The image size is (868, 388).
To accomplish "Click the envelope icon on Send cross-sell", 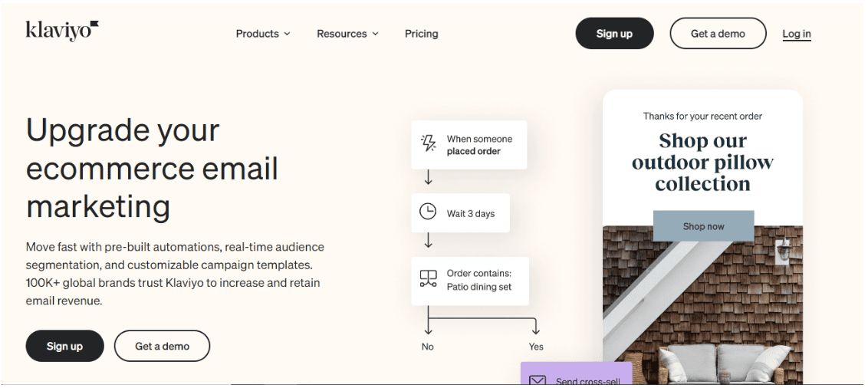I will click(538, 381).
